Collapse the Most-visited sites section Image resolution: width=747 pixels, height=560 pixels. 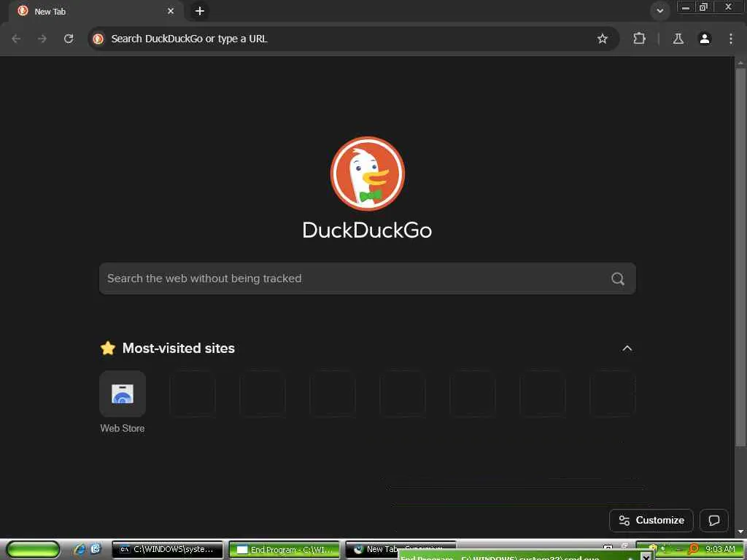click(x=627, y=348)
